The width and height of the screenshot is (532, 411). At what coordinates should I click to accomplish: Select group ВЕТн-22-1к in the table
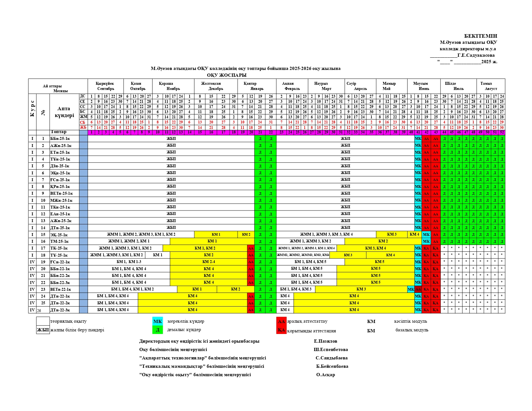click(x=61, y=289)
